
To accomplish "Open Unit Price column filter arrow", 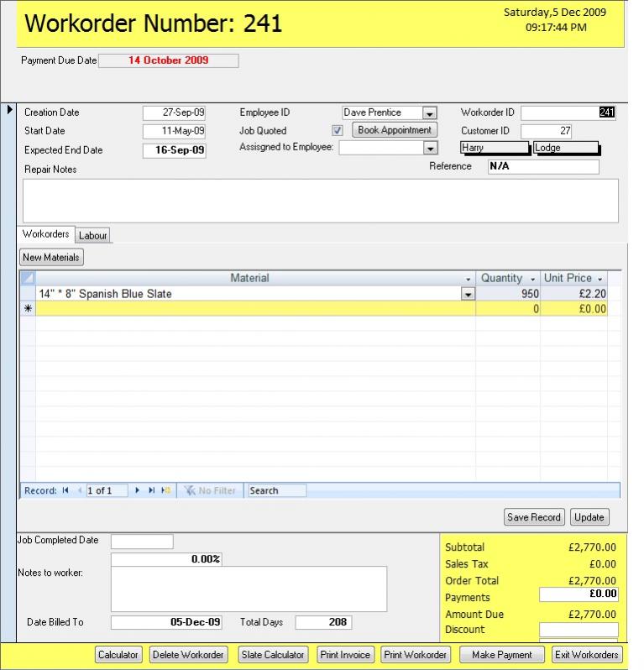I will pyautogui.click(x=599, y=279).
